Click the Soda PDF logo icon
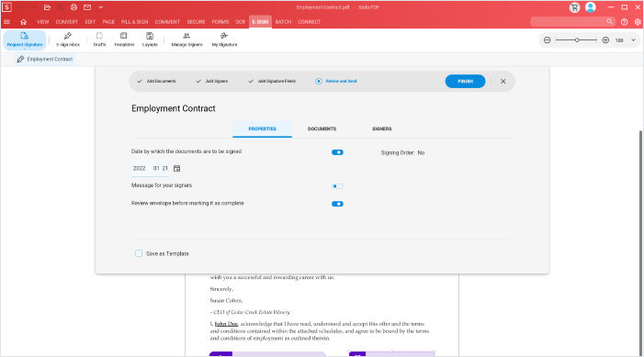Screen dimensions: 644x357 (6, 7)
